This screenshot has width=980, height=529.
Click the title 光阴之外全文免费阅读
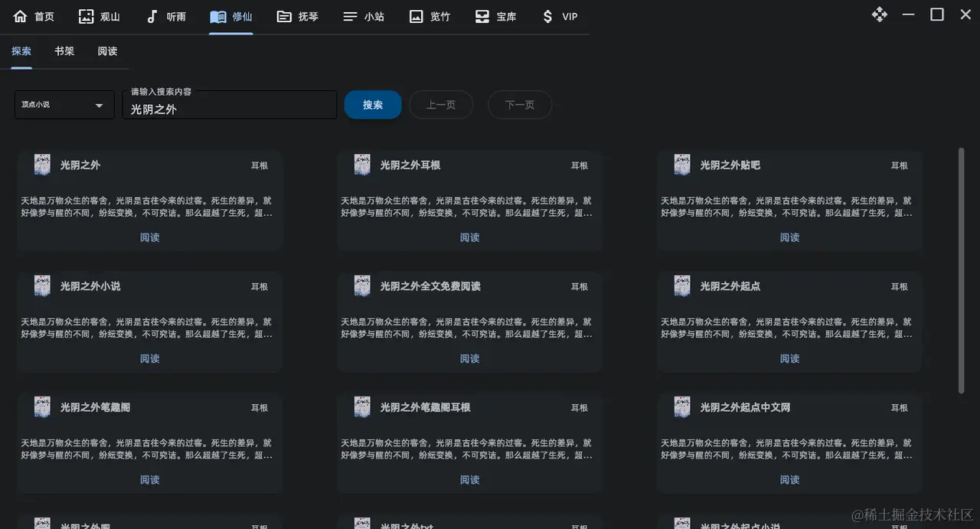click(x=430, y=286)
